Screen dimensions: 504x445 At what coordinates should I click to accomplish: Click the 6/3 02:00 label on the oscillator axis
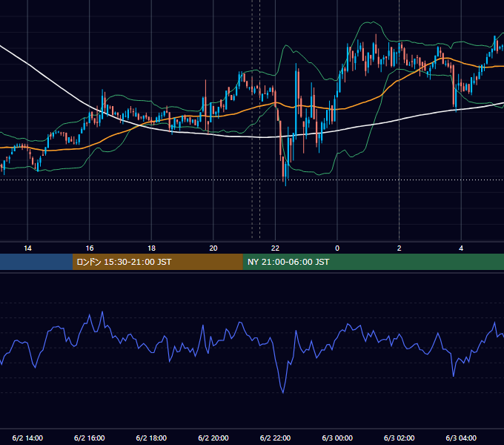point(399,438)
